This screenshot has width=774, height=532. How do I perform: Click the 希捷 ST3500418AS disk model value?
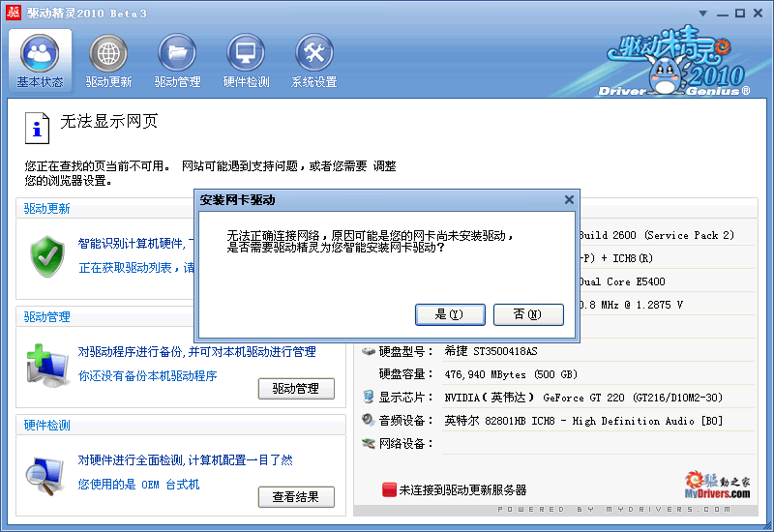click(491, 351)
